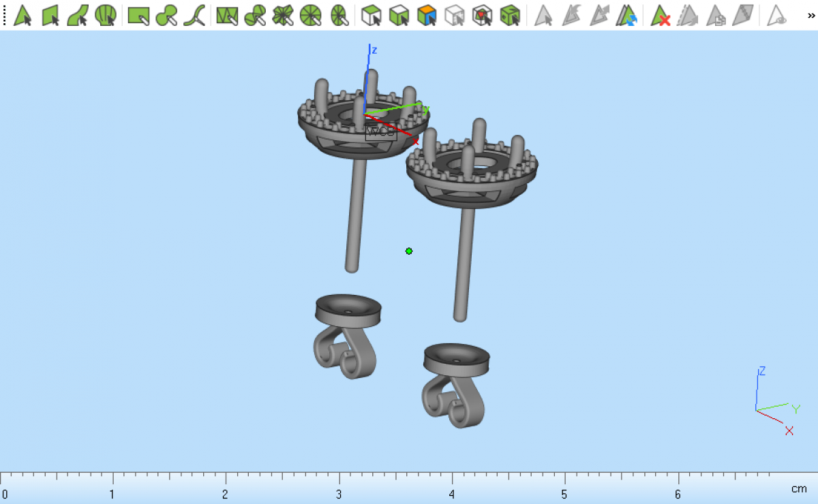Click the greyed-out wireframe cube icon
The image size is (818, 504).
pos(454,15)
